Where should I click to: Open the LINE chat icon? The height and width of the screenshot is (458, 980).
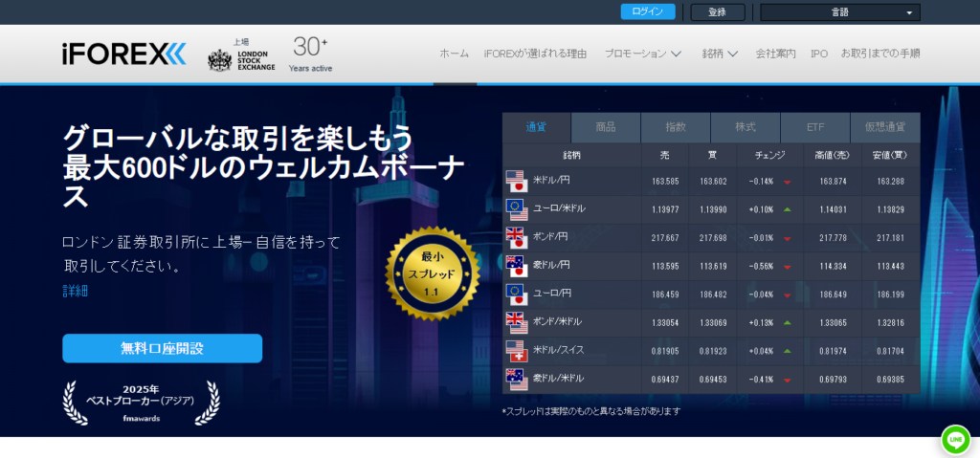955,439
